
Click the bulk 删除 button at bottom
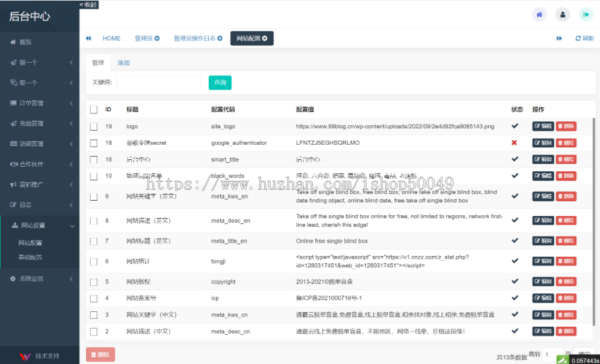tap(100, 355)
